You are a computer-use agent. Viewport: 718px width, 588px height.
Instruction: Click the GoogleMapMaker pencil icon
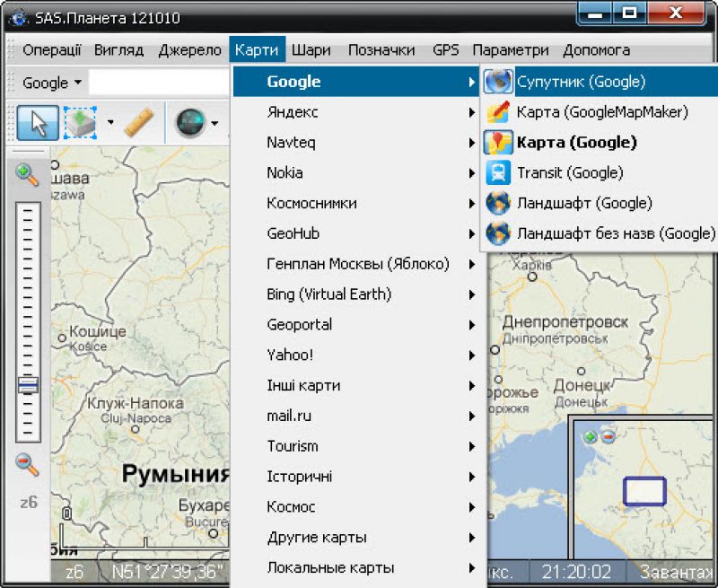tap(498, 111)
